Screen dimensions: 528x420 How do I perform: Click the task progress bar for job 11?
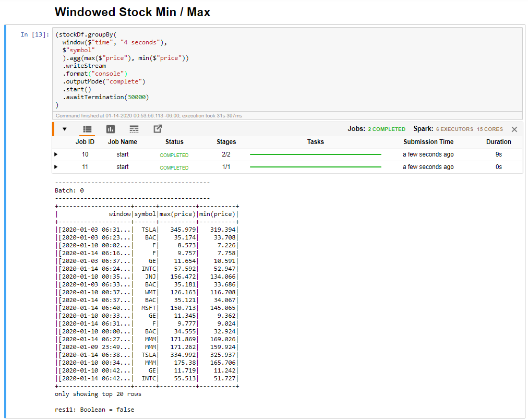click(x=315, y=166)
